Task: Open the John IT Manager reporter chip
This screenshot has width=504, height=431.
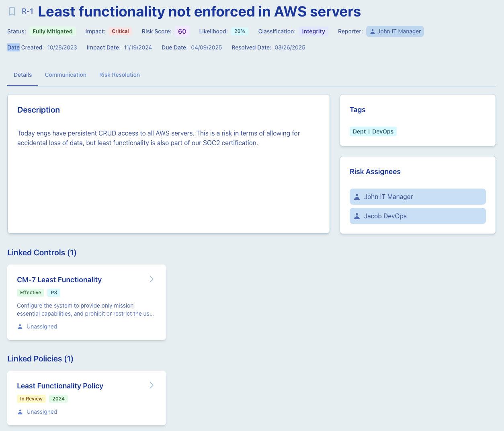Action: (395, 31)
